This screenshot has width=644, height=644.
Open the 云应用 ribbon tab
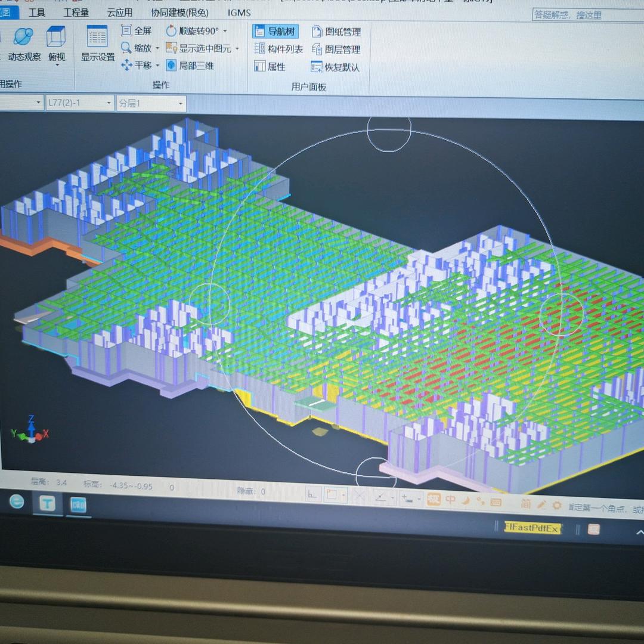click(x=120, y=13)
